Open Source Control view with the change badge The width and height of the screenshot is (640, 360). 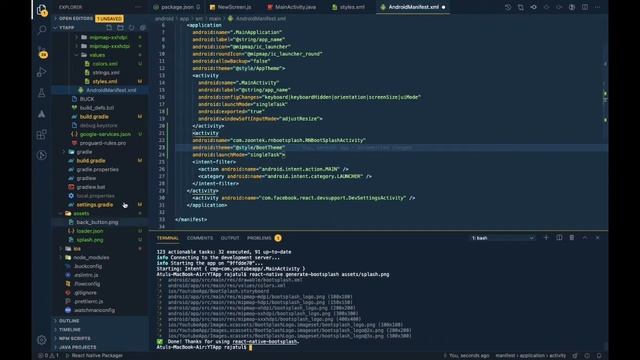tap(42, 51)
